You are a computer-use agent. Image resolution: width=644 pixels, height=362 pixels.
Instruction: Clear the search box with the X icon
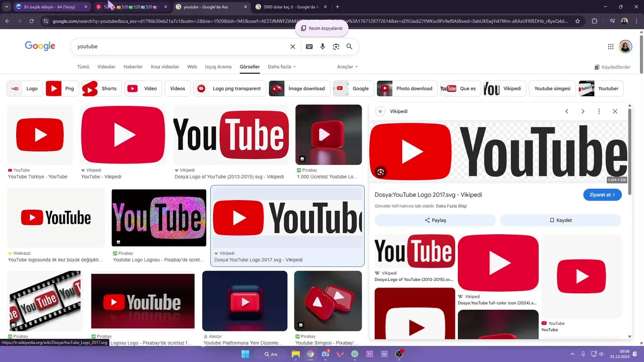point(293,46)
